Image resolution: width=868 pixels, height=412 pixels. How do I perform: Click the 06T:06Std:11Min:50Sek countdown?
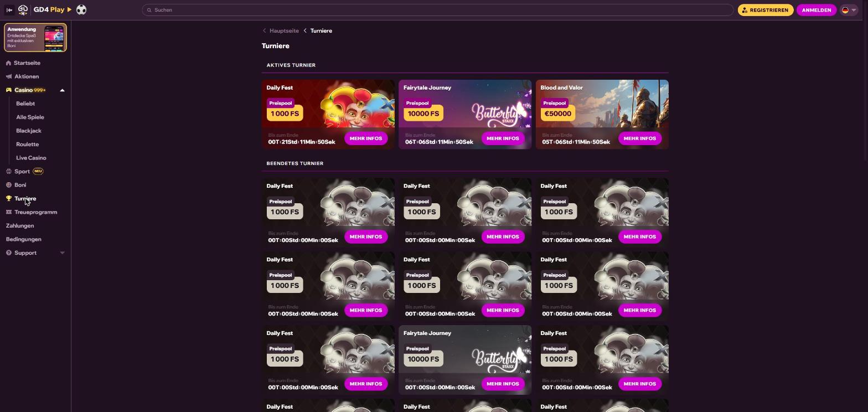(439, 142)
